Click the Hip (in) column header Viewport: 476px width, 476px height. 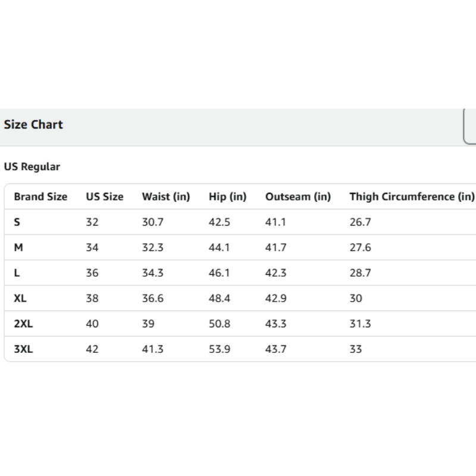point(227,197)
